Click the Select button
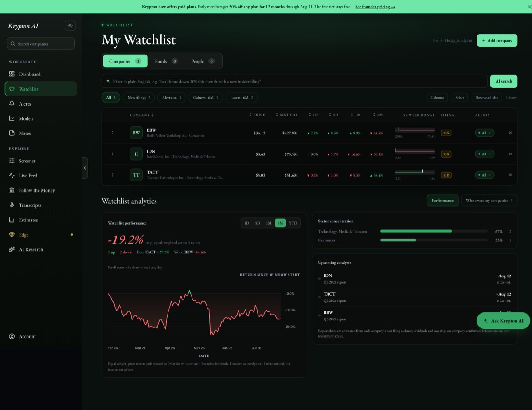 (460, 98)
